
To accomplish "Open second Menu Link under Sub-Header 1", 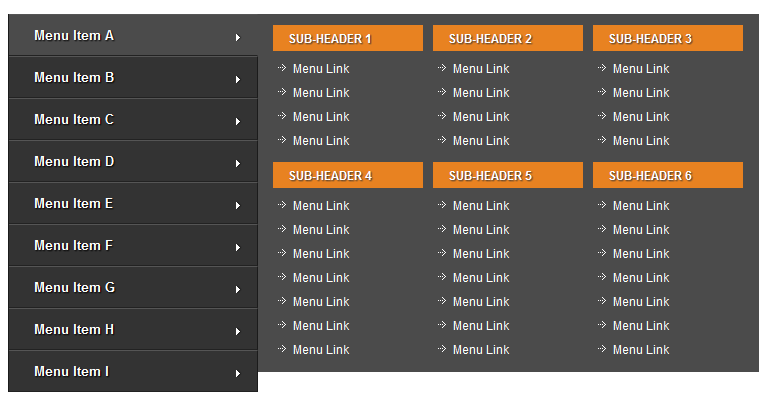I will tap(321, 93).
